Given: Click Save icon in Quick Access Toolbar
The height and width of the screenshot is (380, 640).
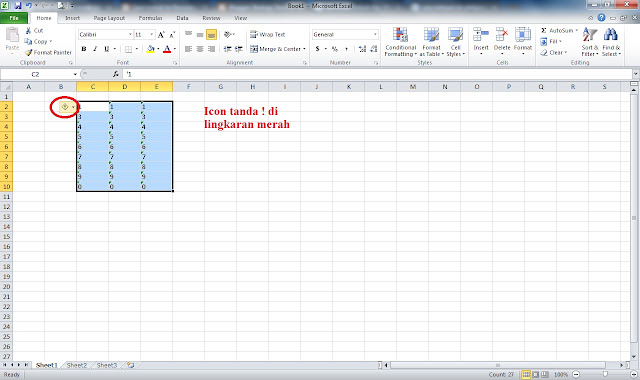Looking at the screenshot, I should click(18, 6).
